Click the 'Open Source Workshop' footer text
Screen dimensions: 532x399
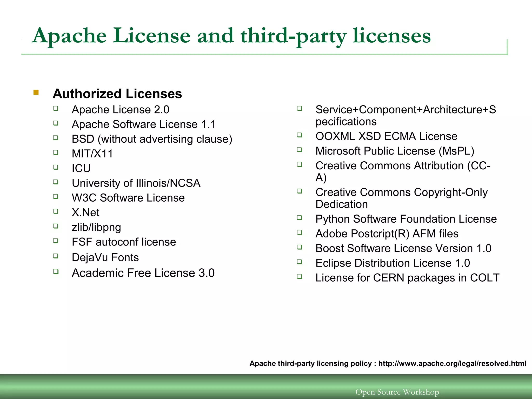click(x=397, y=392)
